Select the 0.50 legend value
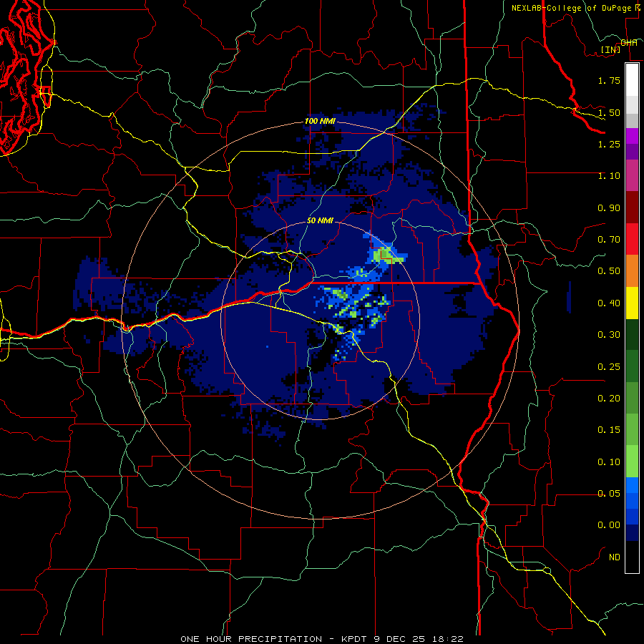The height and width of the screenshot is (644, 644). pos(609,271)
